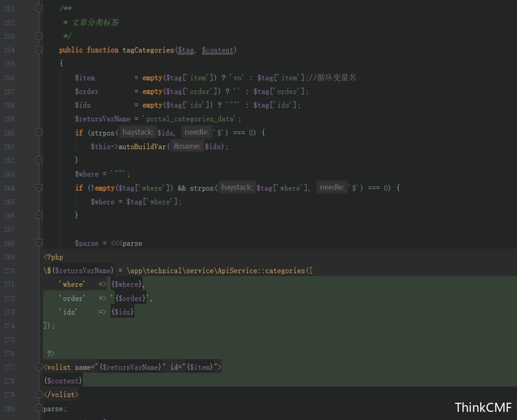The height and width of the screenshot is (420, 517).
Task: Click the autoBuildVar method call
Action: pyautogui.click(x=142, y=147)
